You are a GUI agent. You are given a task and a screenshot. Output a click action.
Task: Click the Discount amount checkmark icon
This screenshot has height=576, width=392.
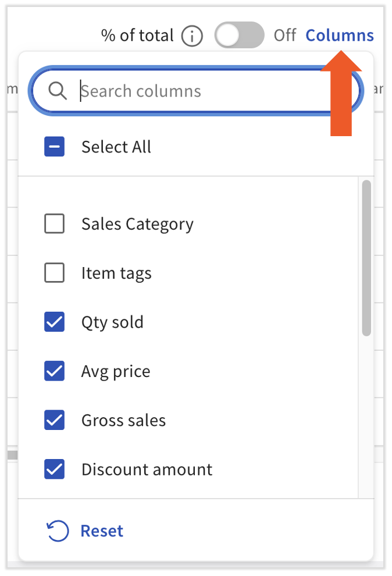54,470
